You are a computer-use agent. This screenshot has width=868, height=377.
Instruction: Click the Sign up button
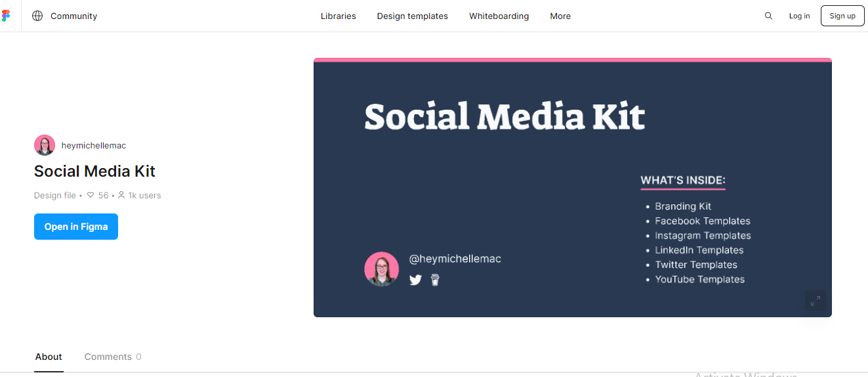(842, 16)
